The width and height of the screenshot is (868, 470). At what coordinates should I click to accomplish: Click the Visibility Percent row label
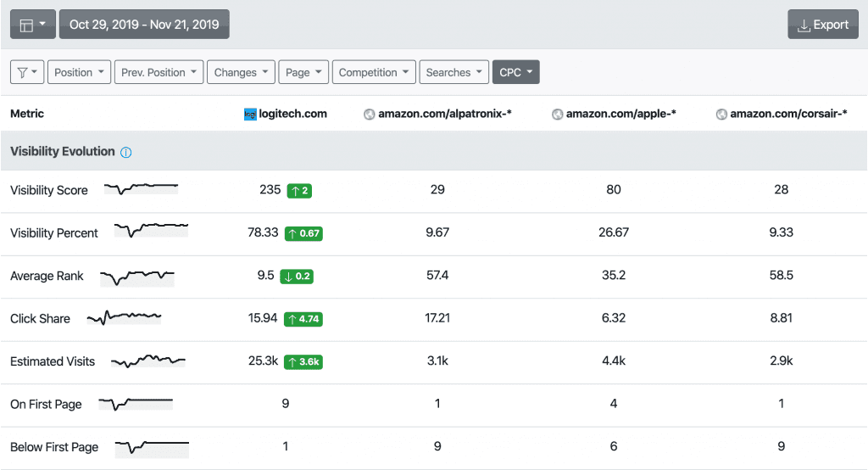point(53,232)
